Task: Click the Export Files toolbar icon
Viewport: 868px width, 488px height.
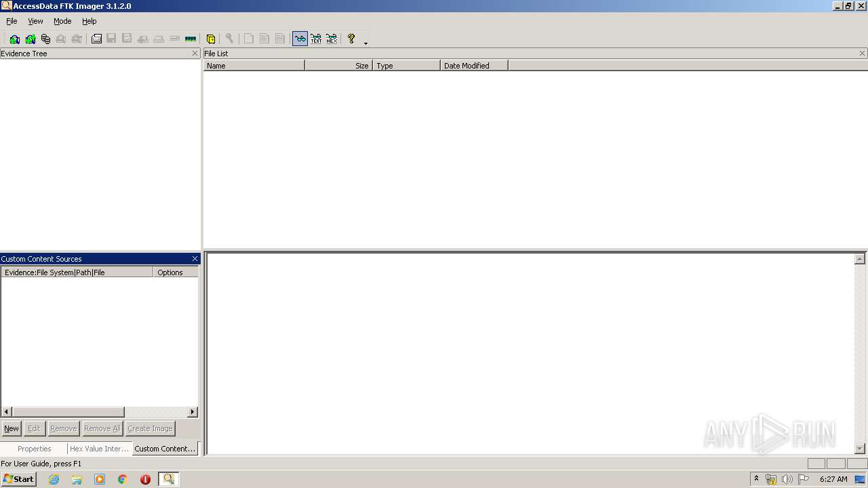Action: tap(249, 39)
